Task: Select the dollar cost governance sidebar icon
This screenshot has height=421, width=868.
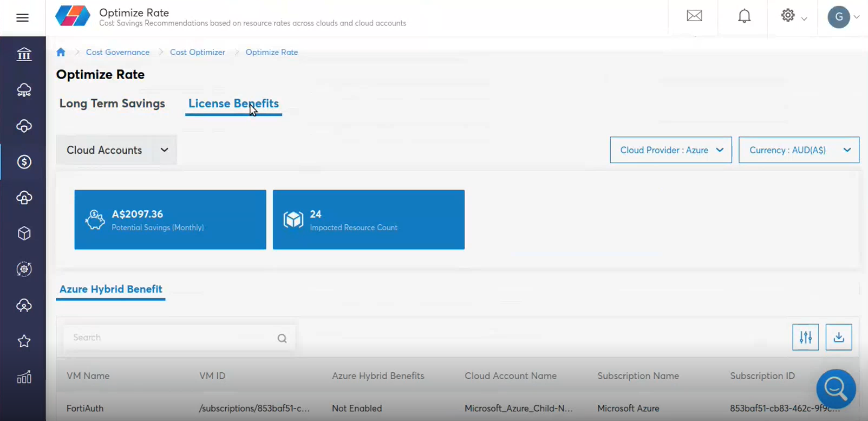Action: 24,161
